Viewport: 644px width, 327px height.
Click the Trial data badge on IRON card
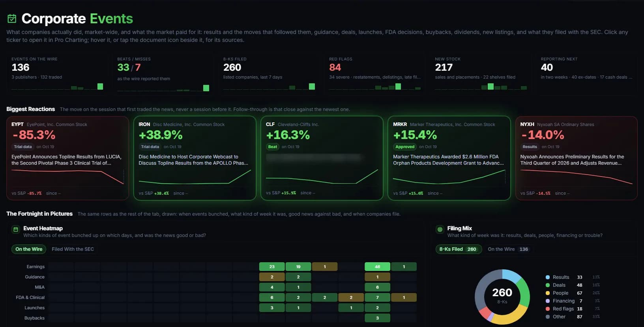pyautogui.click(x=150, y=147)
